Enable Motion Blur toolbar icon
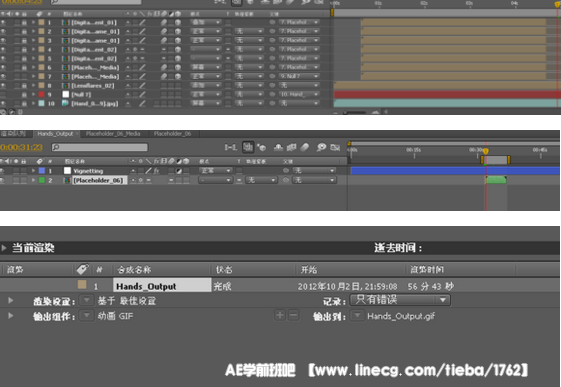Screen dimensions: 561x387 coord(304,147)
